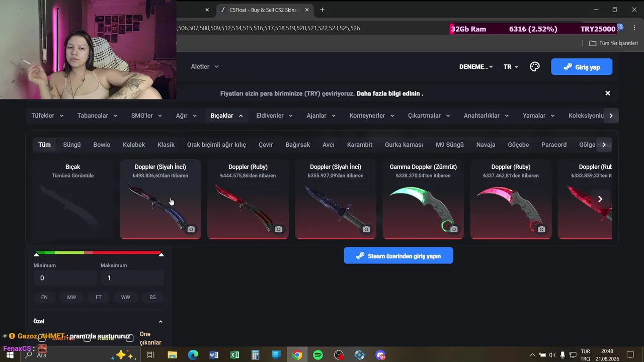
Task: Open Microsoft Excel from the taskbar
Action: click(x=234, y=355)
